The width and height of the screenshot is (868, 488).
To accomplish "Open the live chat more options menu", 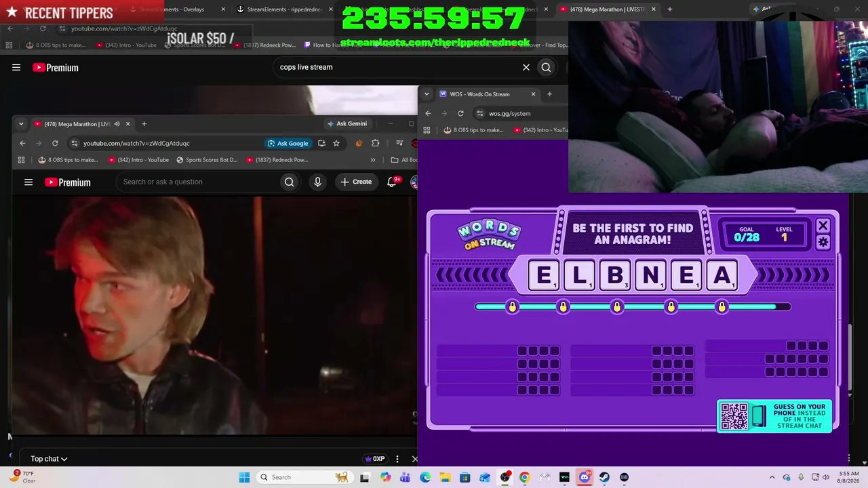I will click(x=397, y=459).
